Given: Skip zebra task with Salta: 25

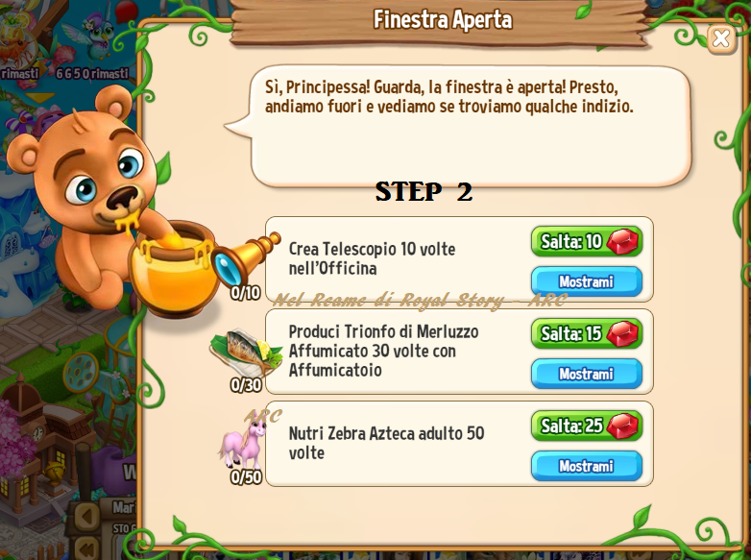Looking at the screenshot, I should (586, 426).
